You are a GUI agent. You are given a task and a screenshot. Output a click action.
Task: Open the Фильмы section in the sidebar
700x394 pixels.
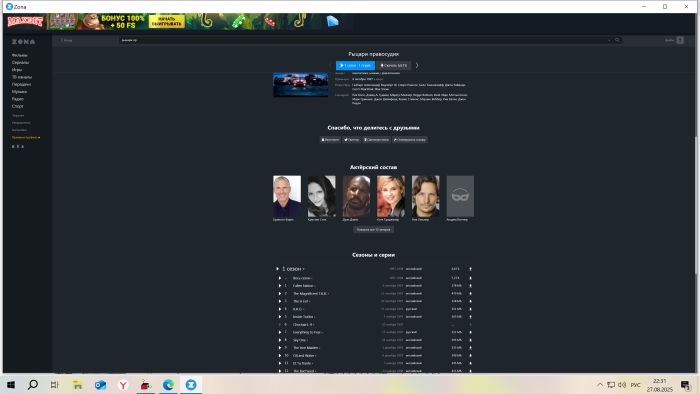coord(20,55)
